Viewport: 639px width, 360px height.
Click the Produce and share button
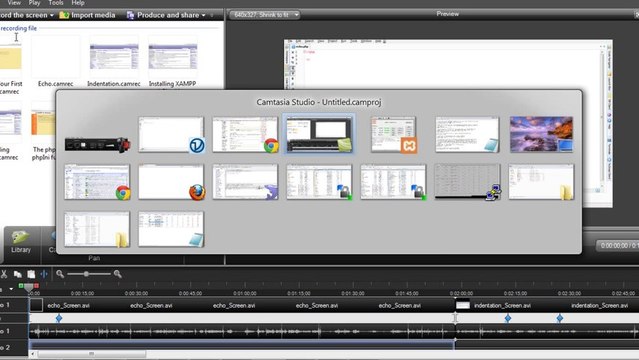166,15
